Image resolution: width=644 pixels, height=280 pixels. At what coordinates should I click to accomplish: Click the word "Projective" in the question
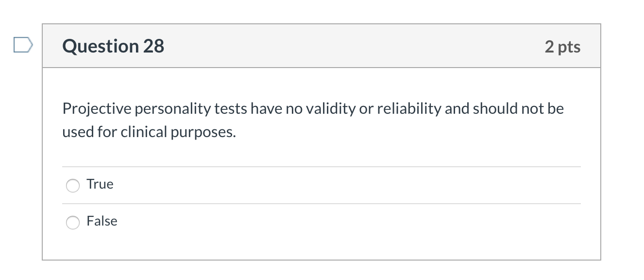[97, 109]
